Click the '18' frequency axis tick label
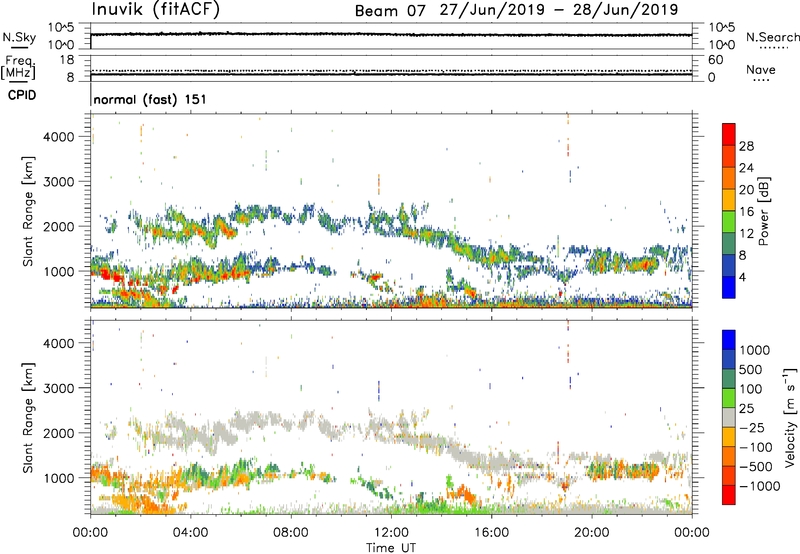Screen dimensions: 800x554 67,60
